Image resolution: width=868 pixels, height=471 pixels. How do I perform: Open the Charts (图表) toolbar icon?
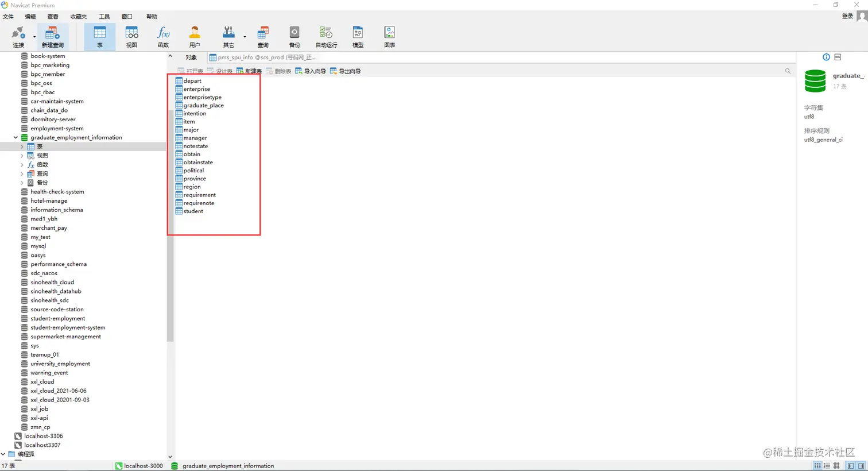point(389,36)
